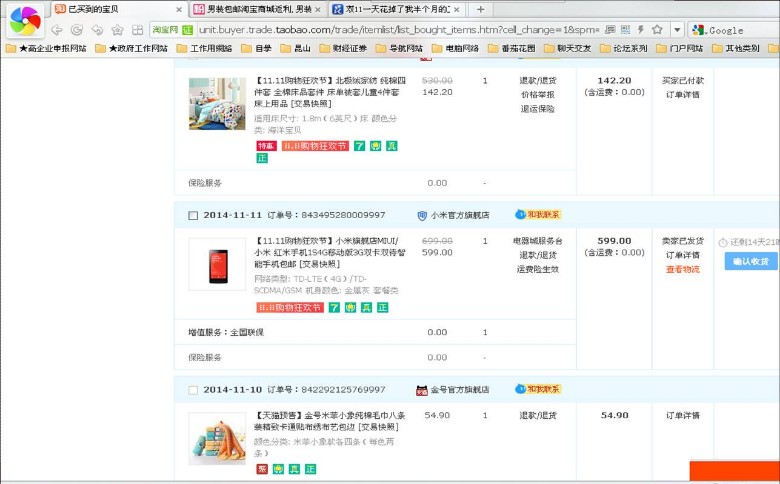This screenshot has width=780, height=484.
Task: Switch to the 男装包邮淘宝商城返利 tab
Action: (x=258, y=9)
